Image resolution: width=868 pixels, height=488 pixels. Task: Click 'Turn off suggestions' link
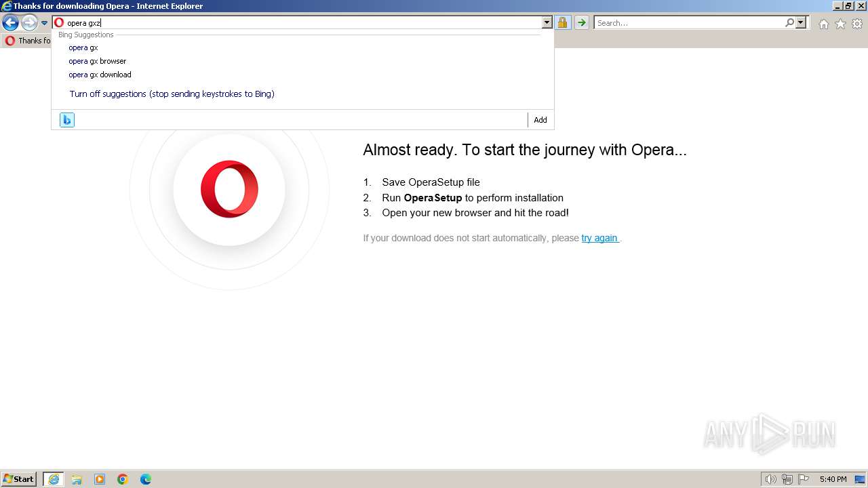(x=172, y=94)
